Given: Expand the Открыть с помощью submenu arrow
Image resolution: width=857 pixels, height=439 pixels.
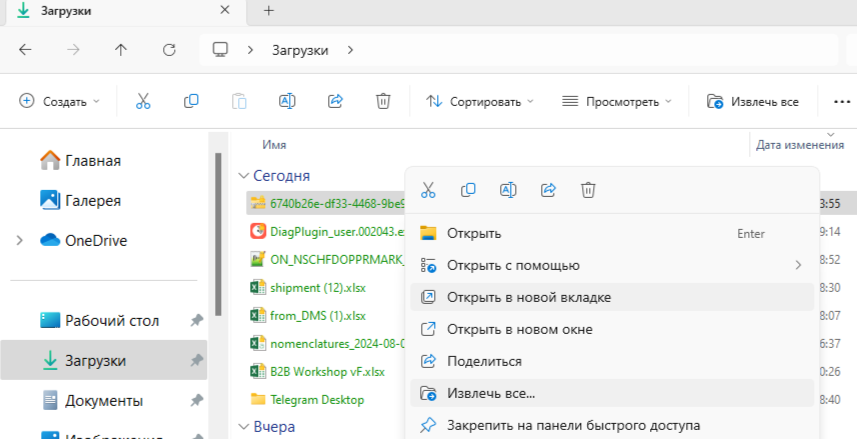Looking at the screenshot, I should pyautogui.click(x=798, y=265).
